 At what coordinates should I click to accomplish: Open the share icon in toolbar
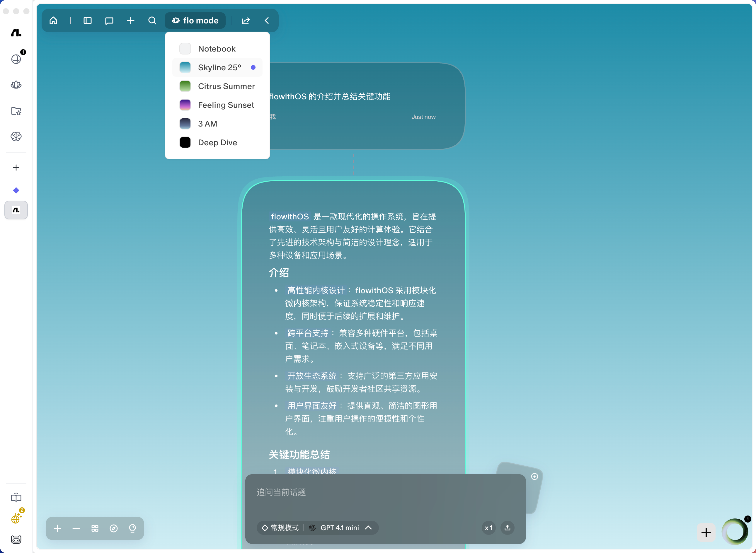click(246, 21)
